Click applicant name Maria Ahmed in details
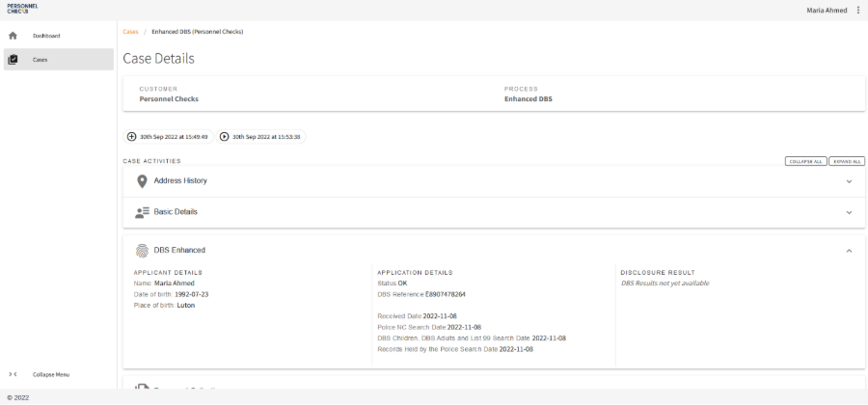 175,283
